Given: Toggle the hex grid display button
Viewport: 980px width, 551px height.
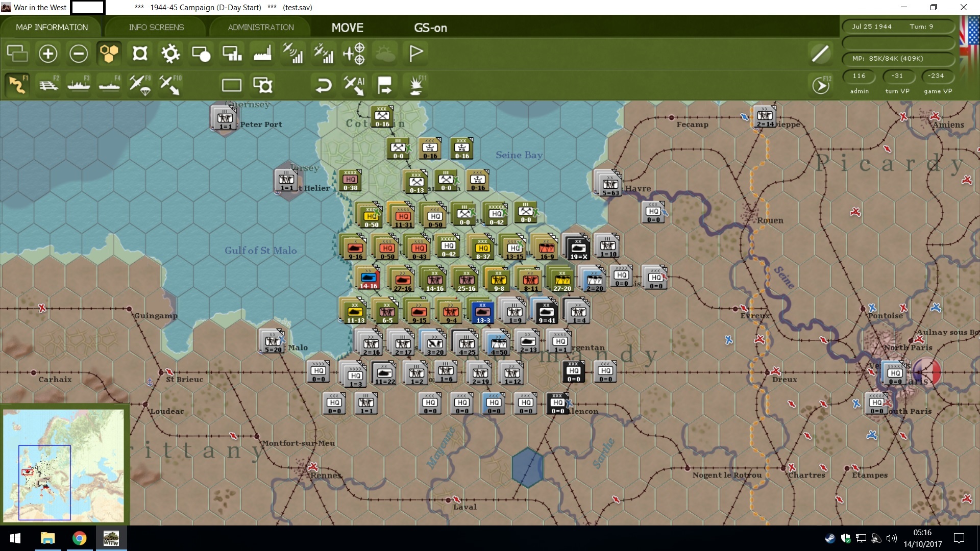Looking at the screenshot, I should [x=109, y=54].
